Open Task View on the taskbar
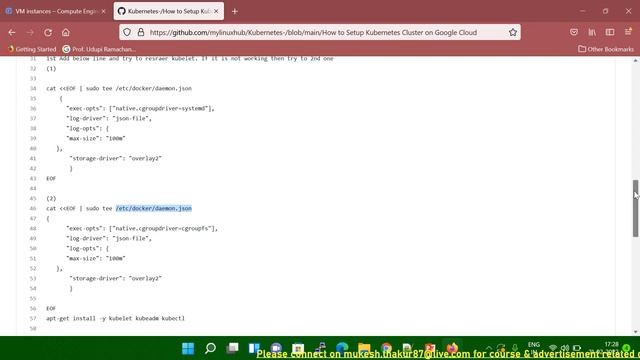The height and width of the screenshot is (360, 640). (x=232, y=348)
